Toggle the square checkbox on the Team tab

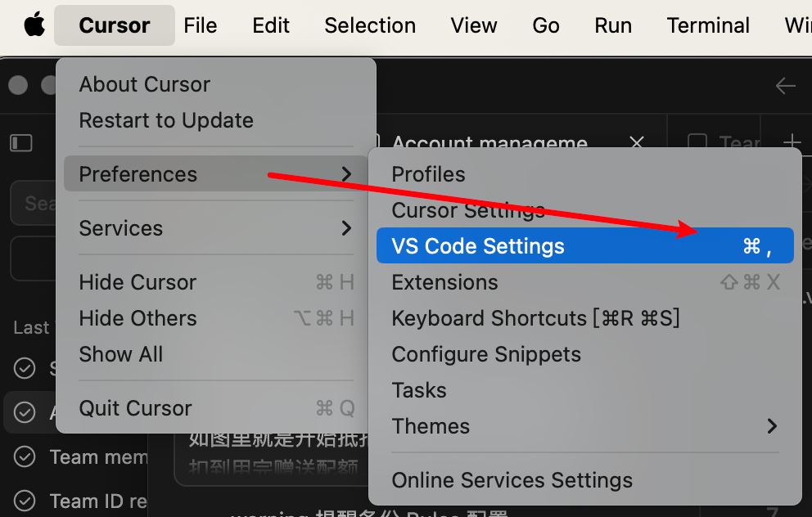pos(697,142)
